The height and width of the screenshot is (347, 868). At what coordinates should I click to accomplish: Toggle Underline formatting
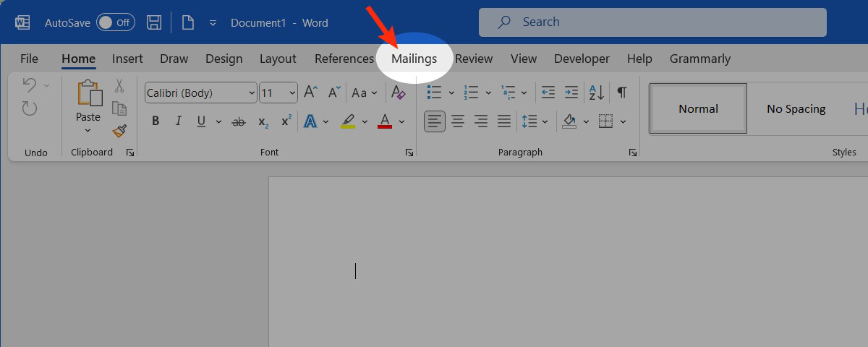tap(200, 121)
